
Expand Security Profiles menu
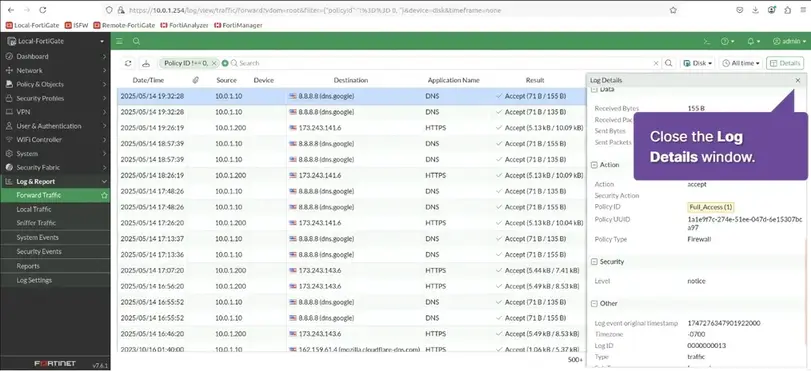(55, 98)
